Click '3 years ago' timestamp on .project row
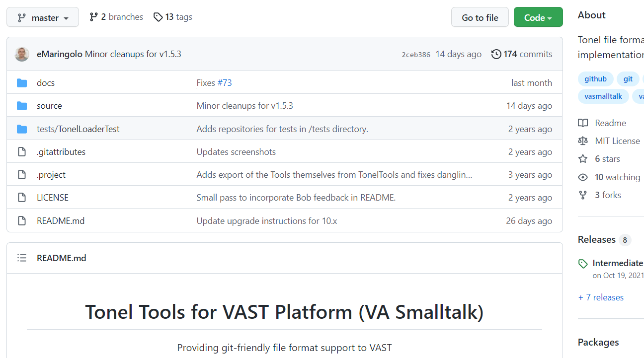 coord(530,175)
